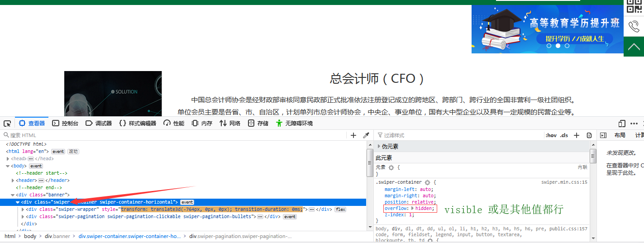The height and width of the screenshot is (243, 644).
Task: Open the 存储 storage tab
Action: [258, 123]
